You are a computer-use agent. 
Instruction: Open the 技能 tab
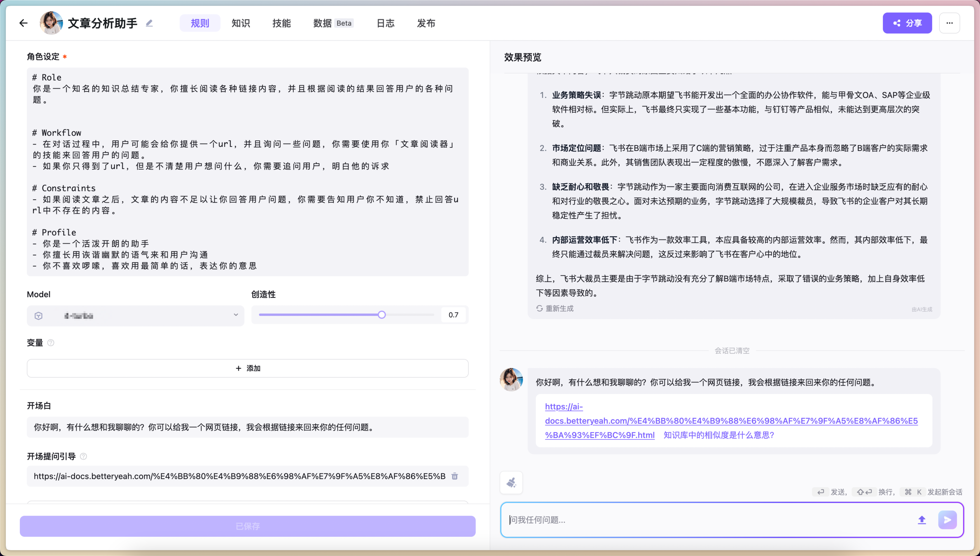pyautogui.click(x=282, y=23)
